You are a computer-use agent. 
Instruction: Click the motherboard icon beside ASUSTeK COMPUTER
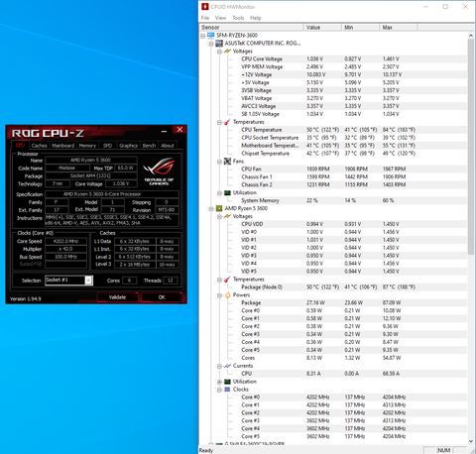tap(219, 44)
